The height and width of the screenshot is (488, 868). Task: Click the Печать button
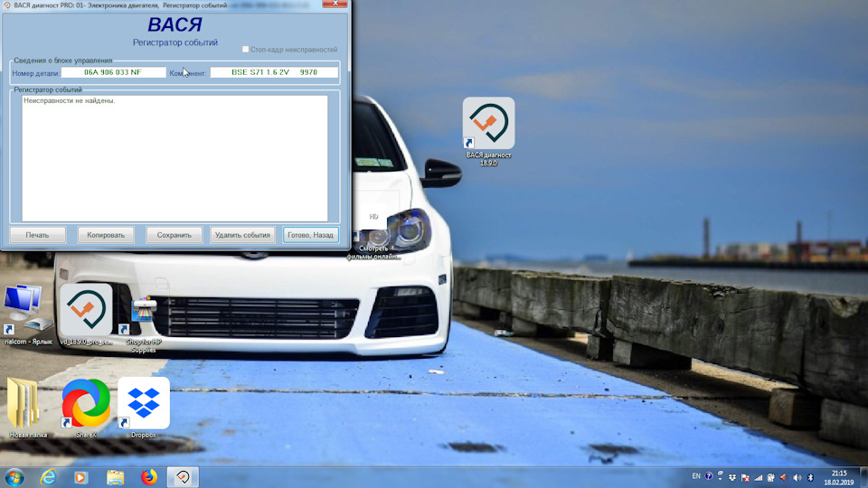point(37,235)
